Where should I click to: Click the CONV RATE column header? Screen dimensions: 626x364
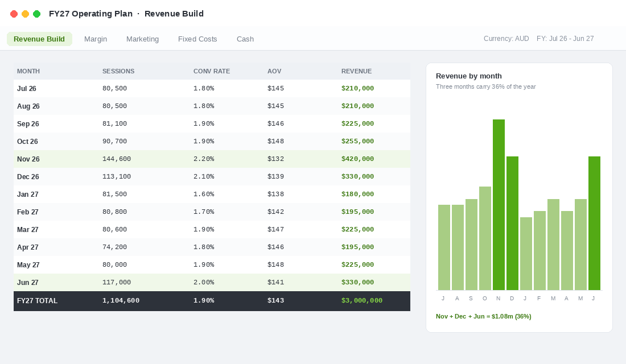coord(212,71)
